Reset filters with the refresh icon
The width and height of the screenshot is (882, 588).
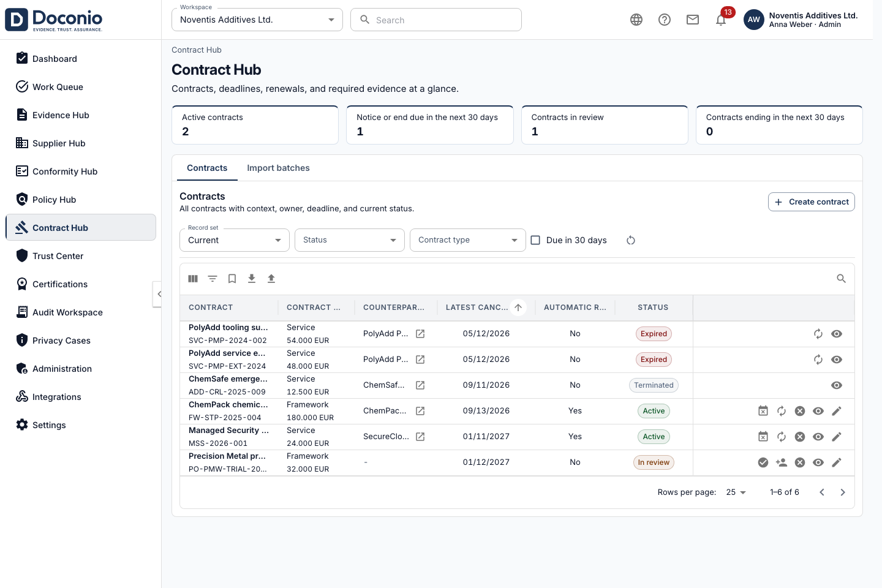(x=631, y=240)
